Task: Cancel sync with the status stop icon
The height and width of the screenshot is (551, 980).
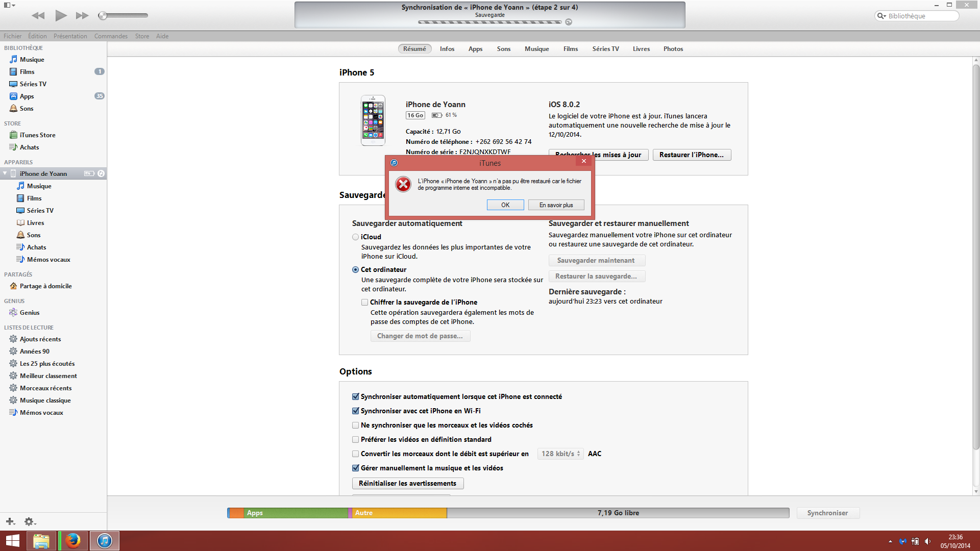Action: click(x=569, y=22)
